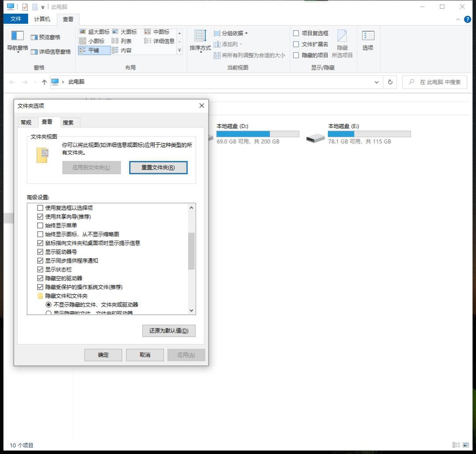The image size is (476, 454).
Task: Uncheck 显示驱动器号 checkbox
Action: [x=40, y=252]
